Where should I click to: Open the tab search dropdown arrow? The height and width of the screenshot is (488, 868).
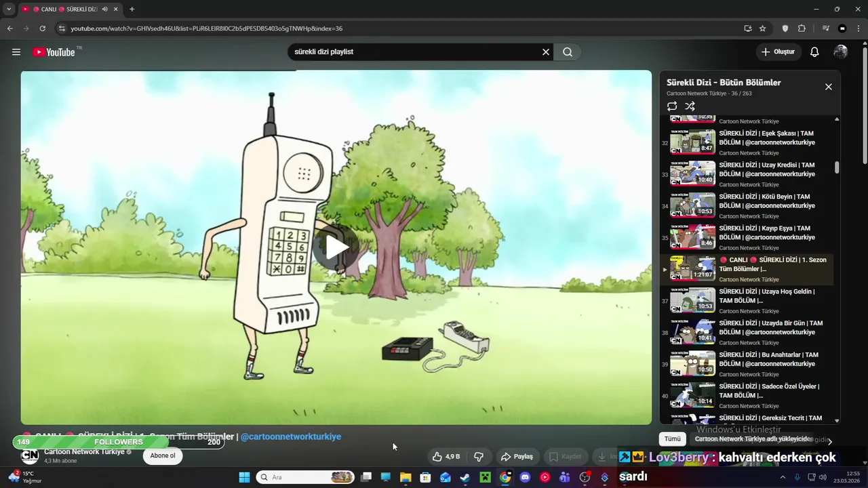[9, 9]
